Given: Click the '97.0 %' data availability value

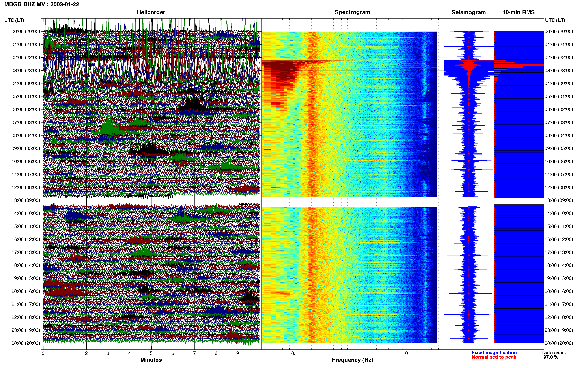Looking at the screenshot, I should point(551,357).
